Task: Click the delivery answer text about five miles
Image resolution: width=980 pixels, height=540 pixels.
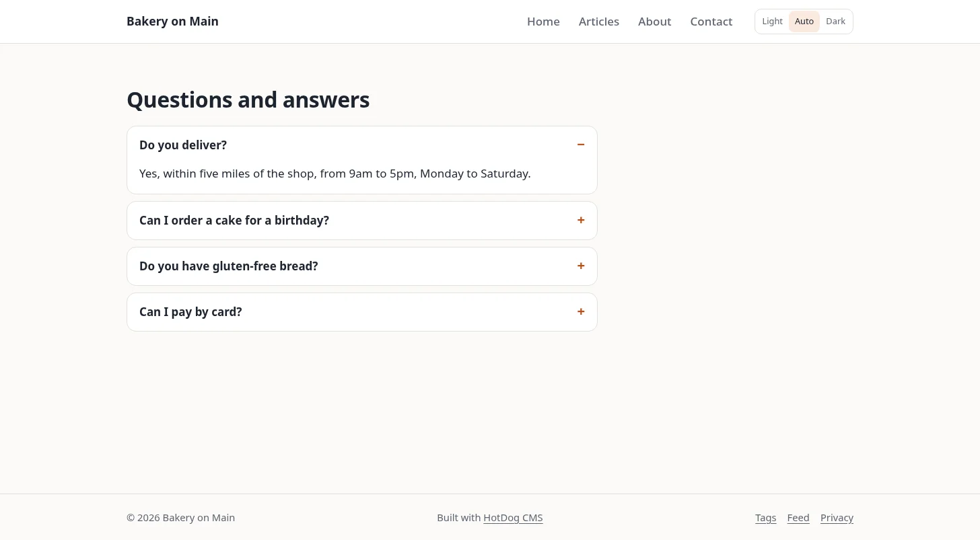Action: pos(335,173)
